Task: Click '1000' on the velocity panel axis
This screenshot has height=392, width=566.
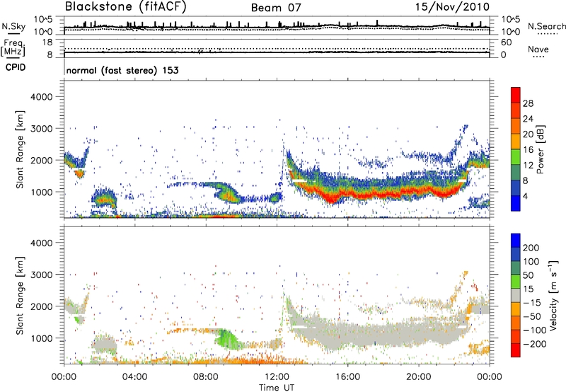Action: [42, 338]
